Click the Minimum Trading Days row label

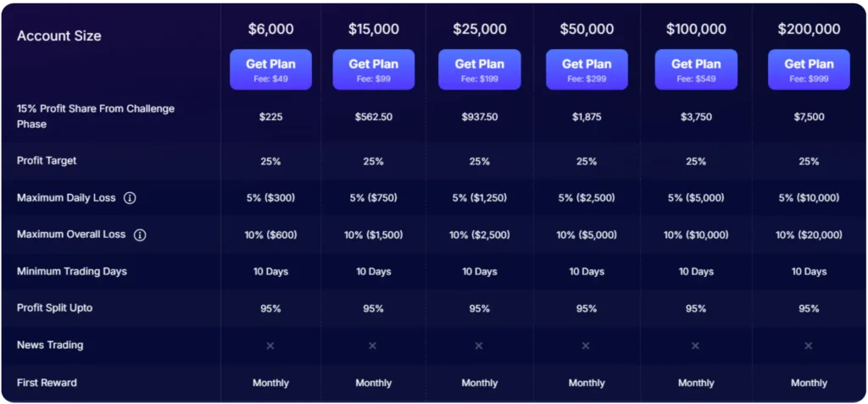coord(72,272)
